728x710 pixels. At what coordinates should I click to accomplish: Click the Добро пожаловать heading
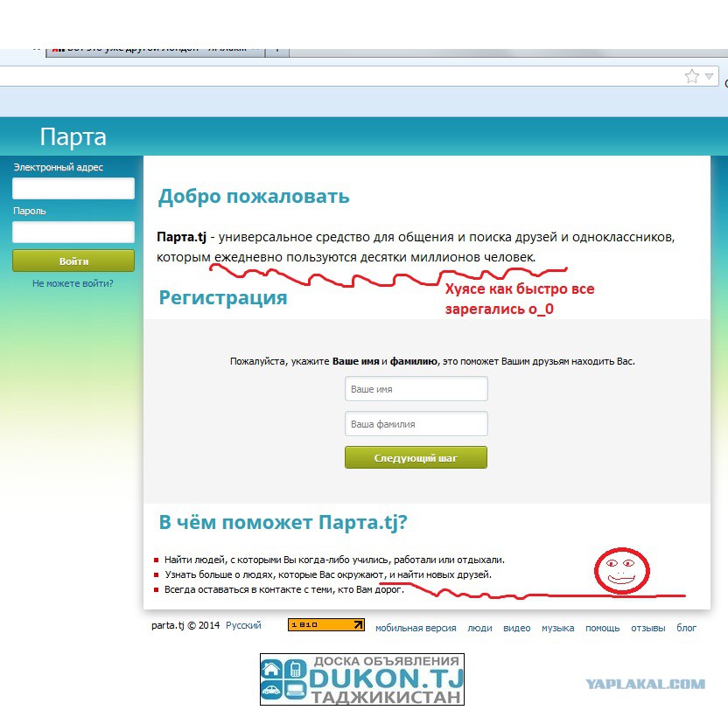tap(254, 197)
